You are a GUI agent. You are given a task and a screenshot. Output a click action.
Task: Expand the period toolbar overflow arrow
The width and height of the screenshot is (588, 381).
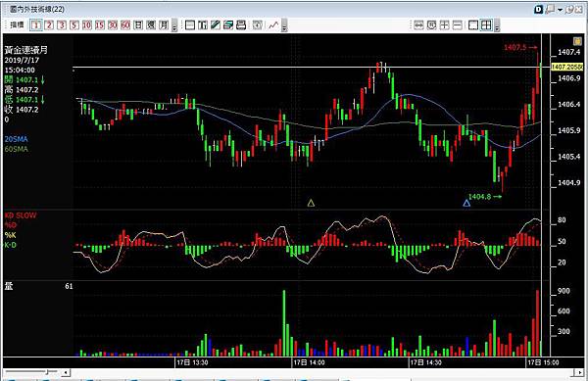pyautogui.click(x=174, y=26)
